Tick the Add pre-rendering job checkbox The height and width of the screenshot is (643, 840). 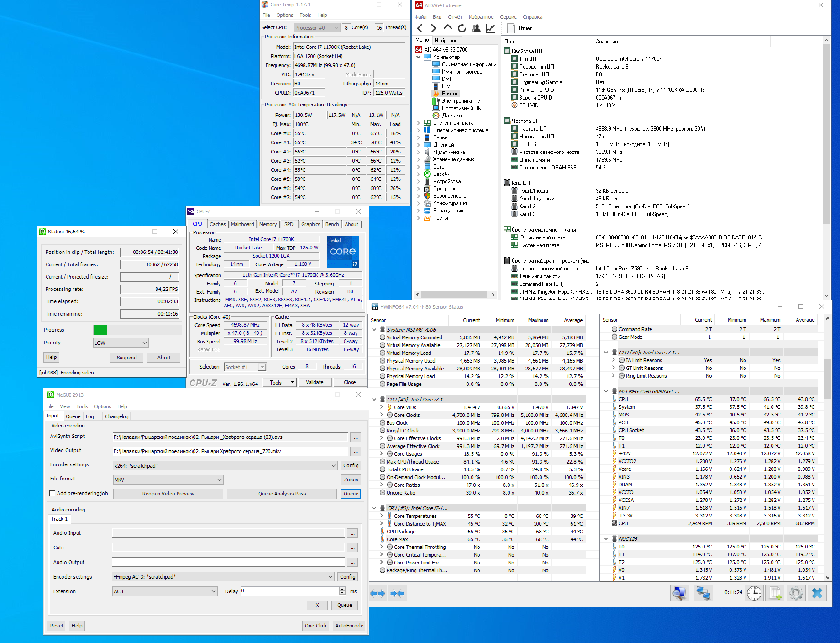pyautogui.click(x=52, y=493)
